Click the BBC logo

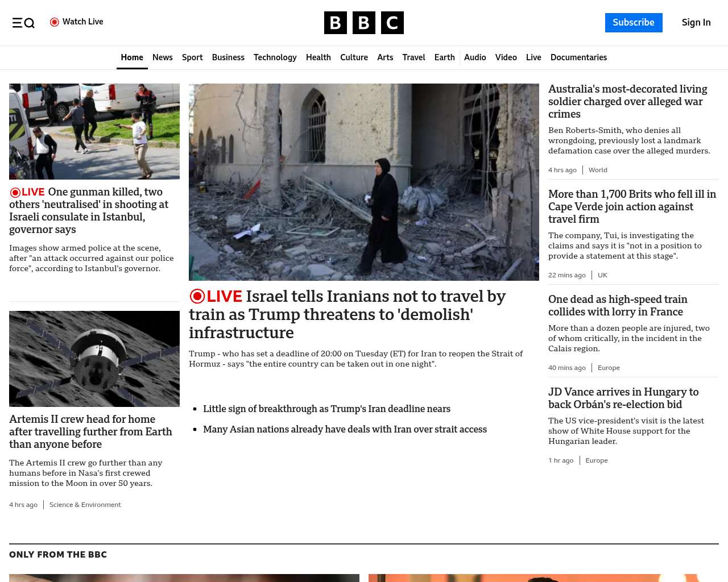[x=363, y=23]
